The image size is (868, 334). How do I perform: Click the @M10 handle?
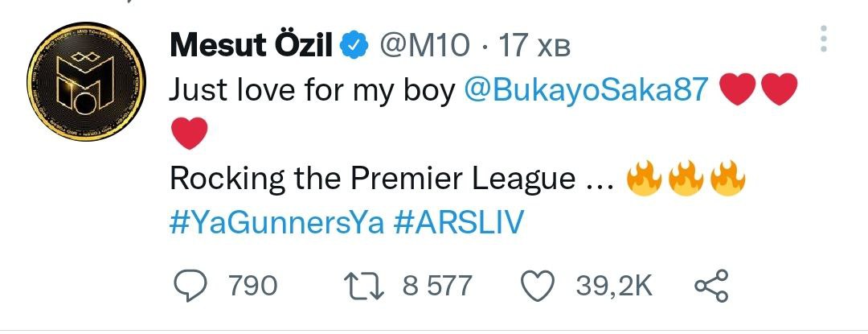coord(421,47)
